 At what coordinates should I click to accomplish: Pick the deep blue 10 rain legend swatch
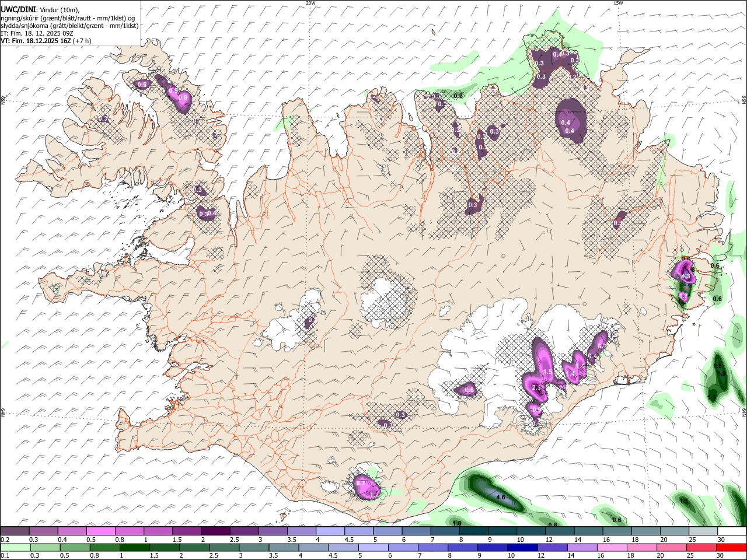pyautogui.click(x=522, y=548)
